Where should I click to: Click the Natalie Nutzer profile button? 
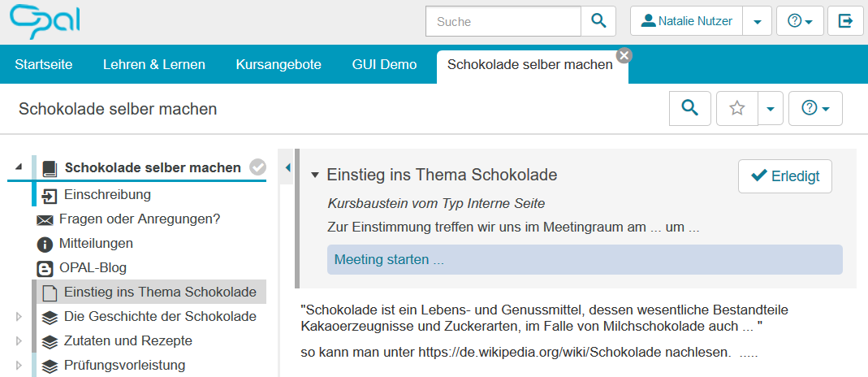pyautogui.click(x=686, y=21)
